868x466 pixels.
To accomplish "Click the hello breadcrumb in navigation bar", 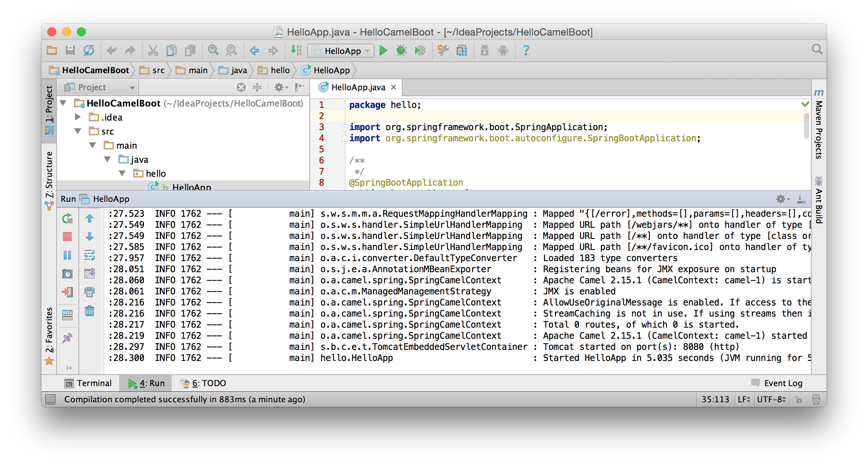I will pos(280,70).
